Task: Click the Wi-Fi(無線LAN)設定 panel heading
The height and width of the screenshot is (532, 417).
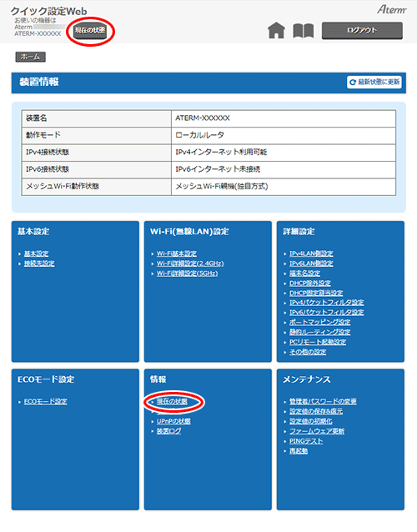Action: click(x=189, y=231)
